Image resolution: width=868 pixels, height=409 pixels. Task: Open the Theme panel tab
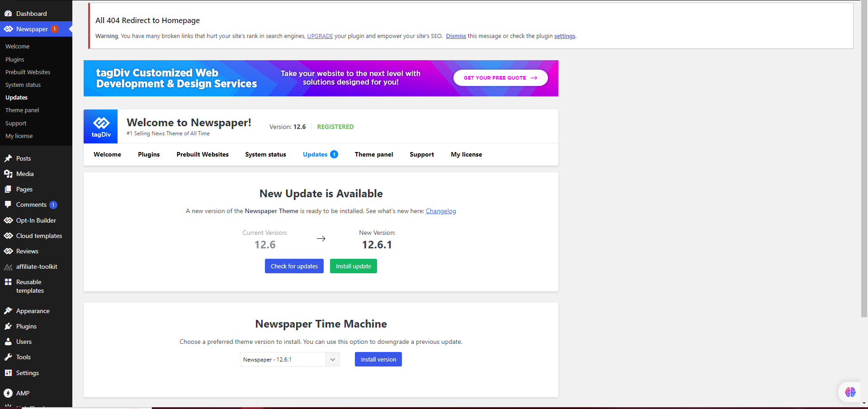374,154
